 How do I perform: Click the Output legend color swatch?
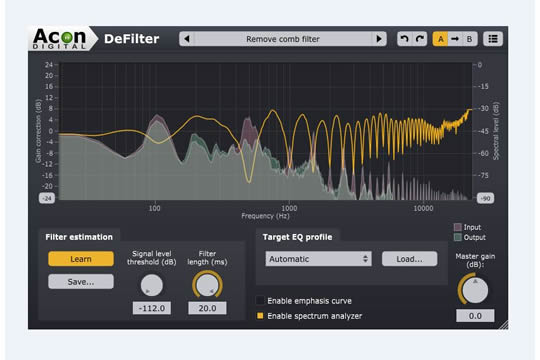458,237
